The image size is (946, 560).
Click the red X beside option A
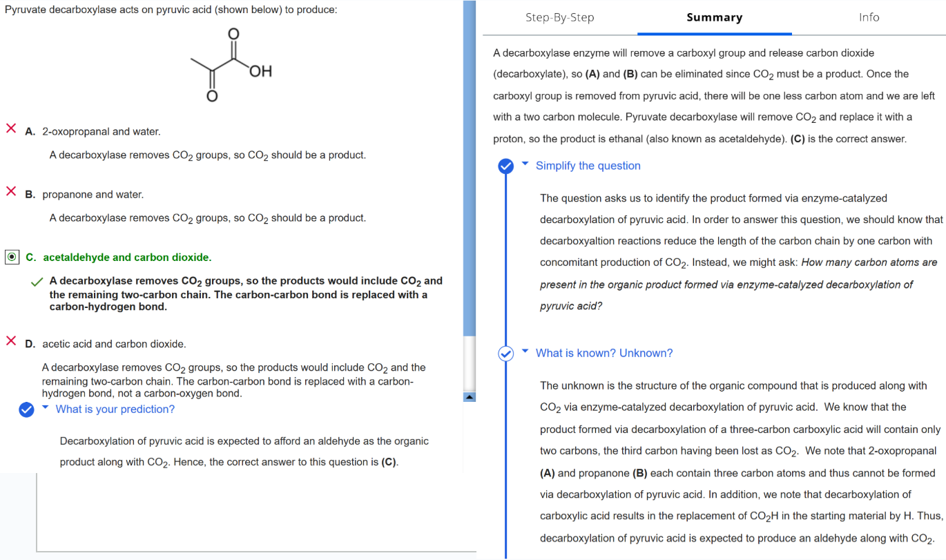(11, 128)
